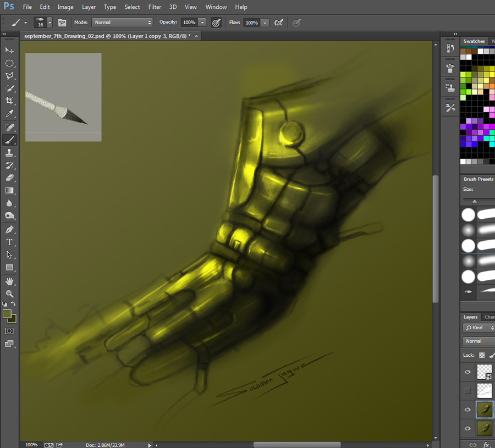Switch to the Channels tab

pyautogui.click(x=488, y=317)
